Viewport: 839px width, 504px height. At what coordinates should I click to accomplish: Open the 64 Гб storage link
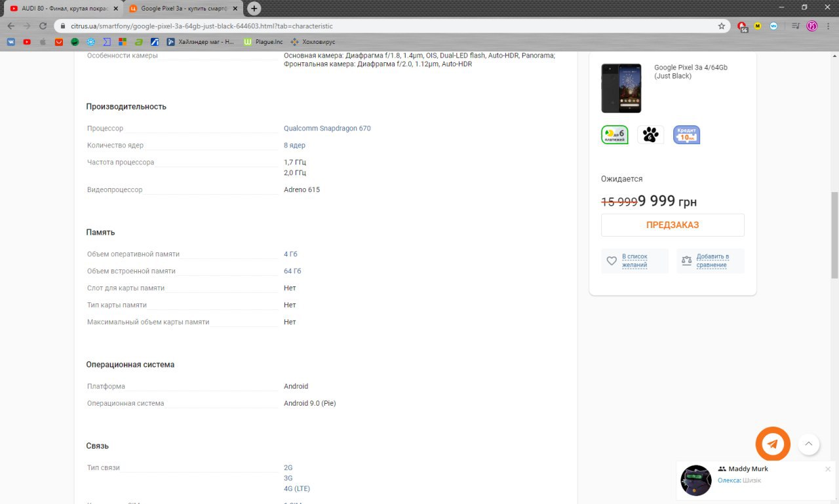pyautogui.click(x=292, y=271)
